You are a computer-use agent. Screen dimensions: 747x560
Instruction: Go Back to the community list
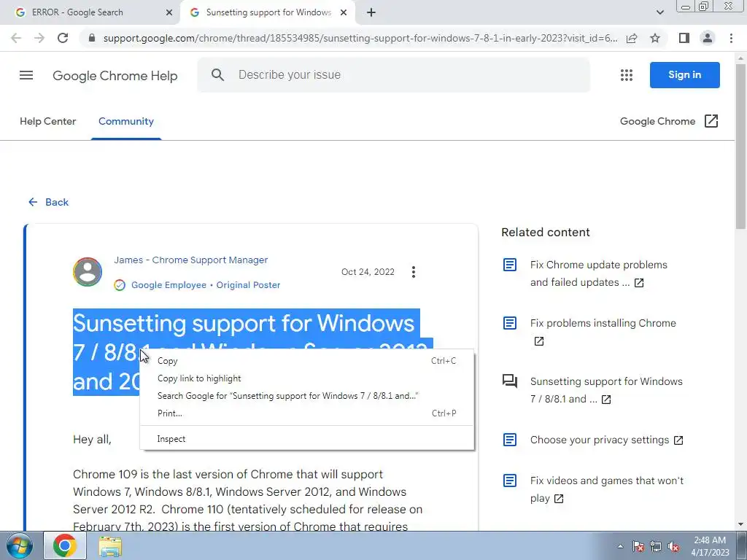(49, 202)
